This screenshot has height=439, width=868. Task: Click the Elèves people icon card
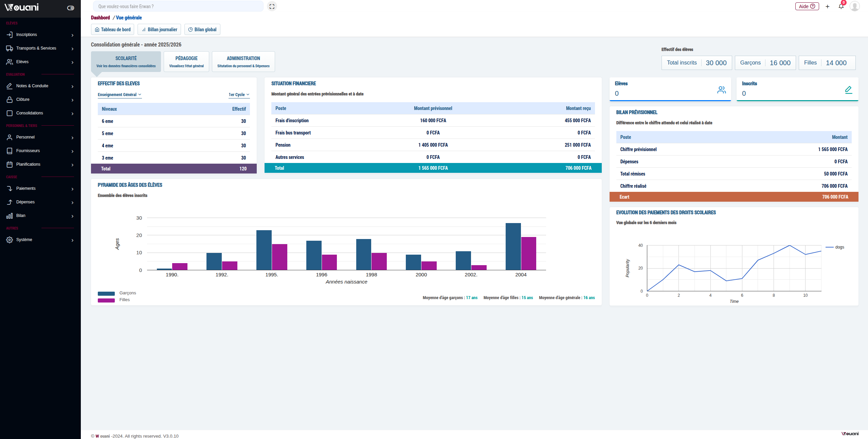(722, 90)
